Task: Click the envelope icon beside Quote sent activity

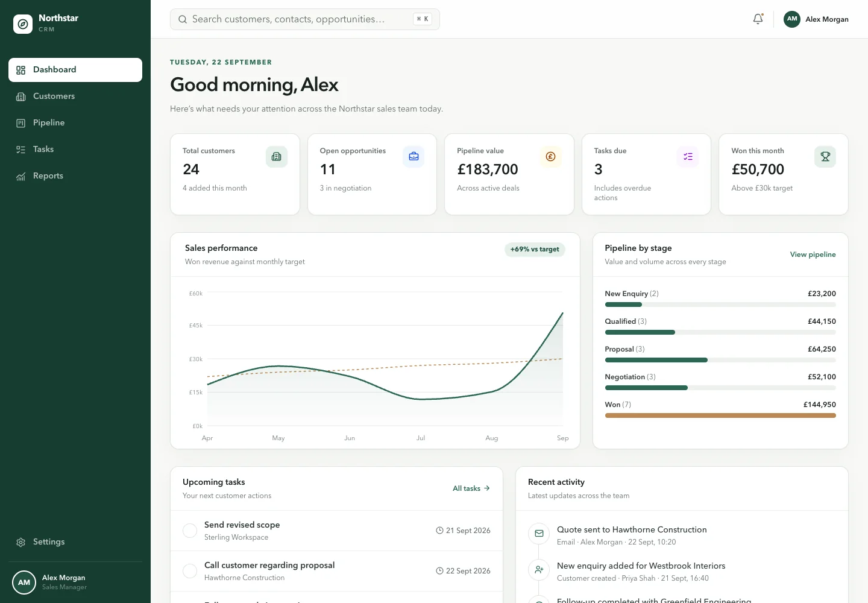Action: pyautogui.click(x=539, y=533)
